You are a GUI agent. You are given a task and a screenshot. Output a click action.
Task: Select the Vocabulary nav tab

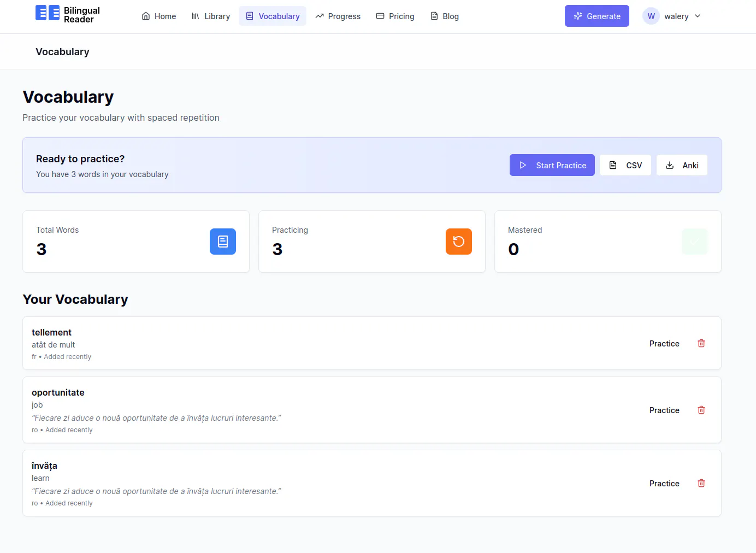click(273, 16)
